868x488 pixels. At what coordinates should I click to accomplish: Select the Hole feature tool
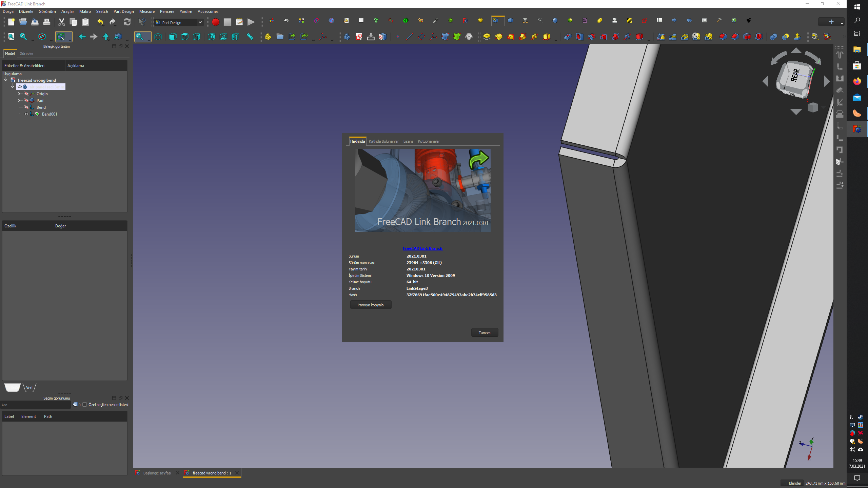579,37
